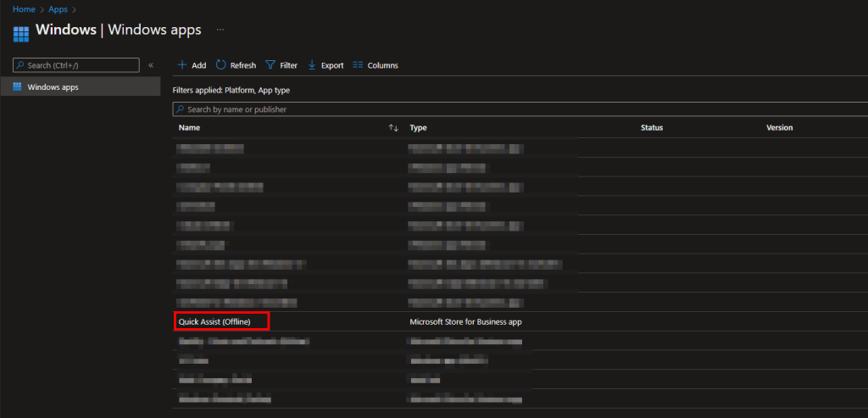Image resolution: width=868 pixels, height=418 pixels.
Task: Sort by the Name column header
Action: [189, 128]
